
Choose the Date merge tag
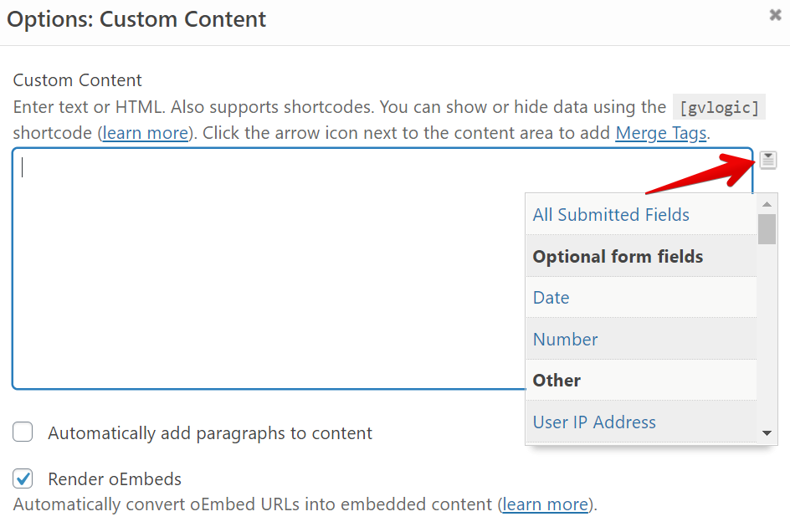(x=551, y=298)
